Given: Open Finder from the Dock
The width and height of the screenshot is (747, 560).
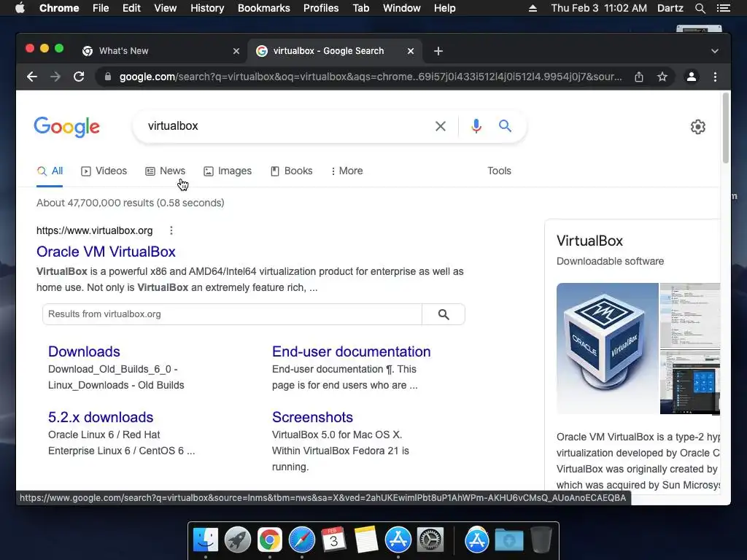Looking at the screenshot, I should click(205, 540).
